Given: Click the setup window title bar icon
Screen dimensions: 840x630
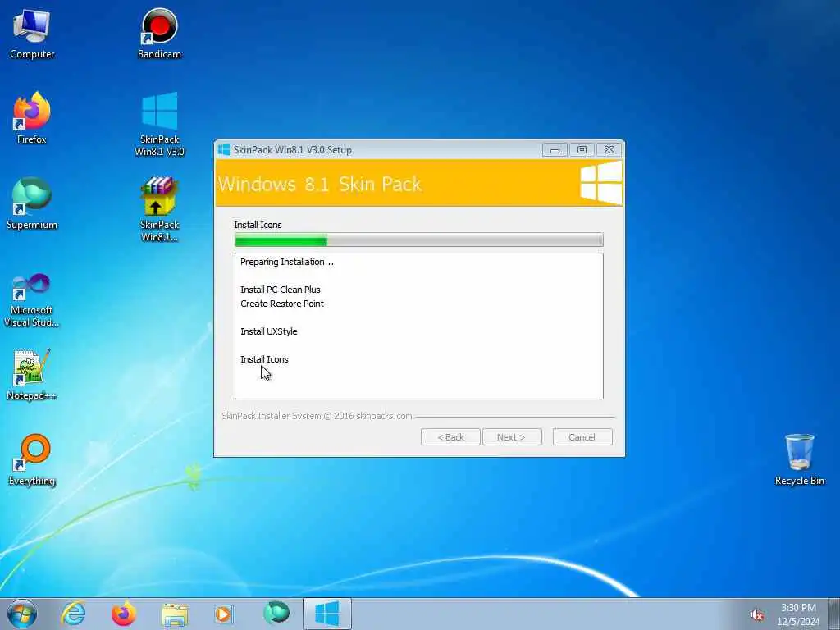Looking at the screenshot, I should coord(224,150).
